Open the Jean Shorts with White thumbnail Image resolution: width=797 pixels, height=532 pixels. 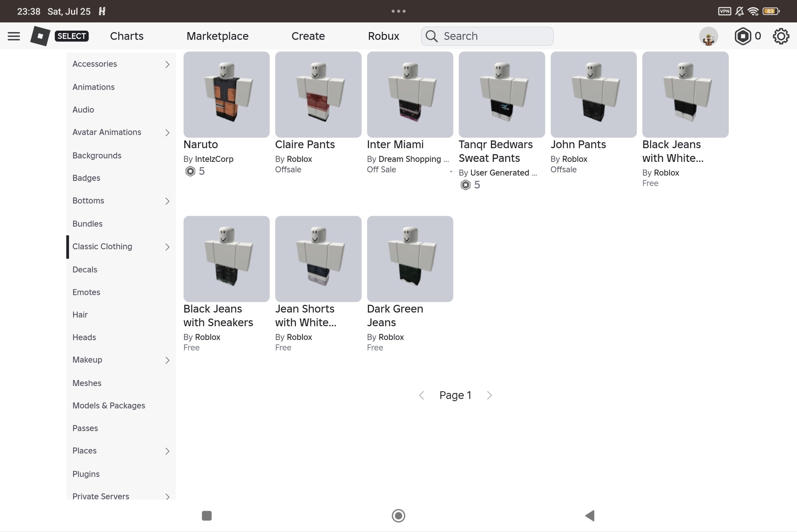318,259
